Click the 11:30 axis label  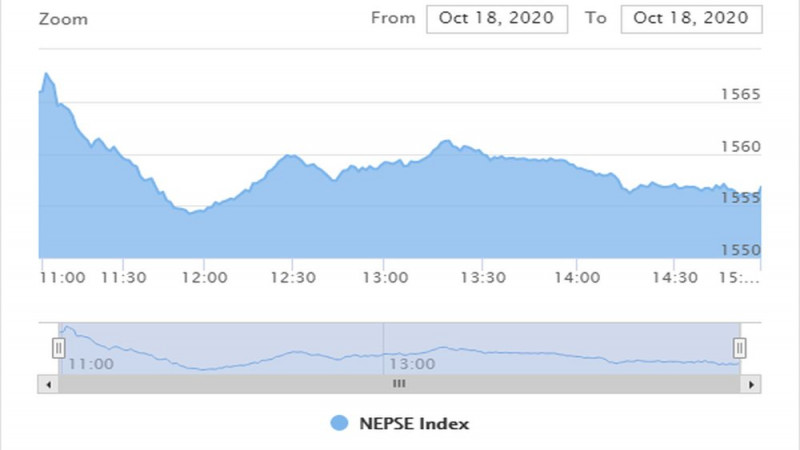pyautogui.click(x=123, y=278)
